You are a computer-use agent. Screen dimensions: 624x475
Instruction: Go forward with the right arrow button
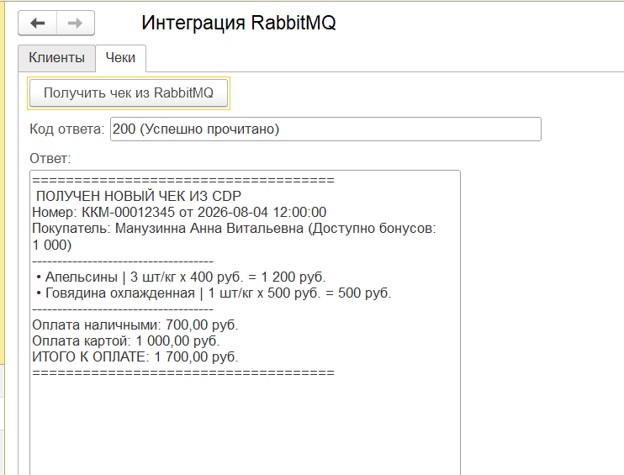(75, 23)
